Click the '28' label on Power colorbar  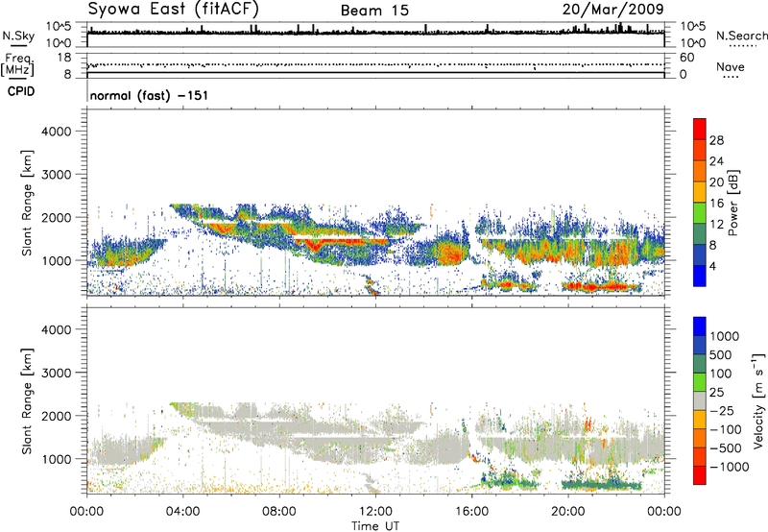716,140
